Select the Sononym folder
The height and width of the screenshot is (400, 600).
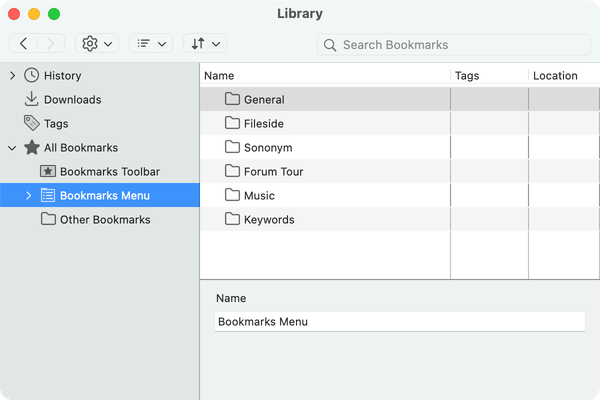pos(268,148)
